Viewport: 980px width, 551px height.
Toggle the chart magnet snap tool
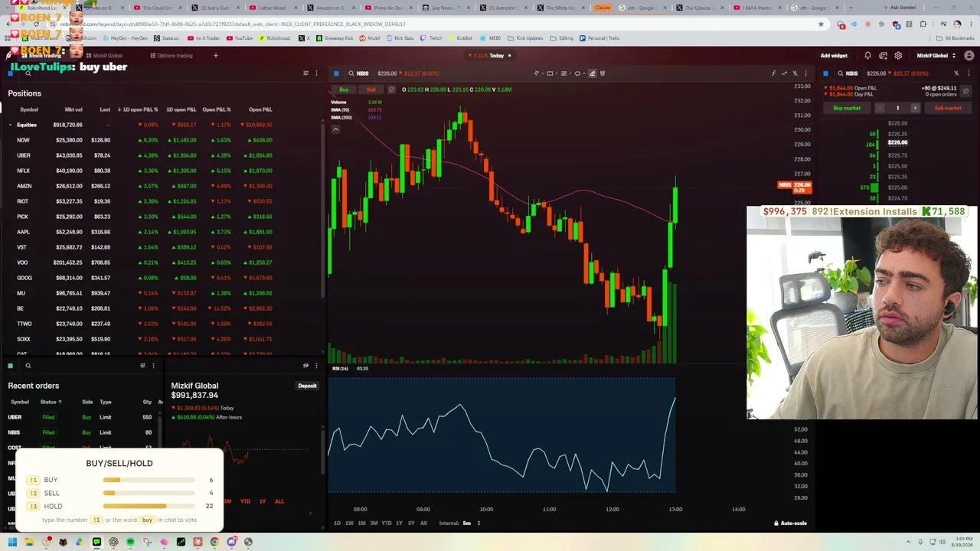[603, 73]
